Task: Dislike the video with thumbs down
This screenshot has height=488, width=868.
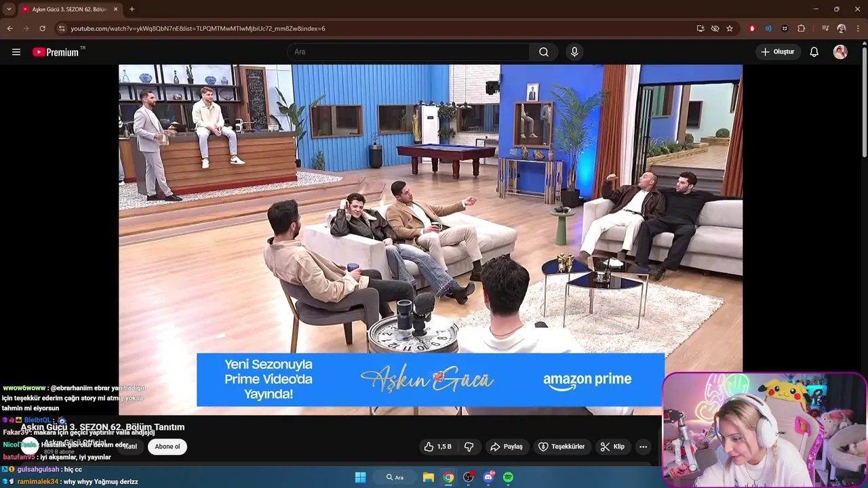Action: tap(469, 447)
